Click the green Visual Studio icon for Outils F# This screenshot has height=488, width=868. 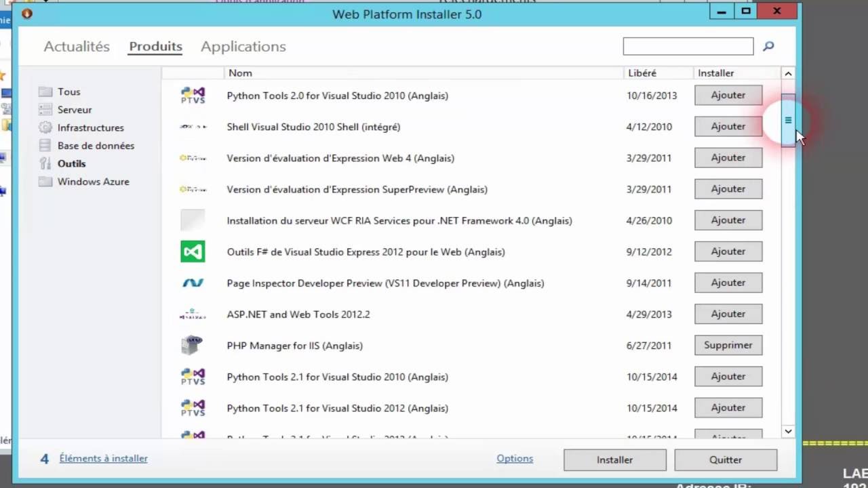click(193, 251)
